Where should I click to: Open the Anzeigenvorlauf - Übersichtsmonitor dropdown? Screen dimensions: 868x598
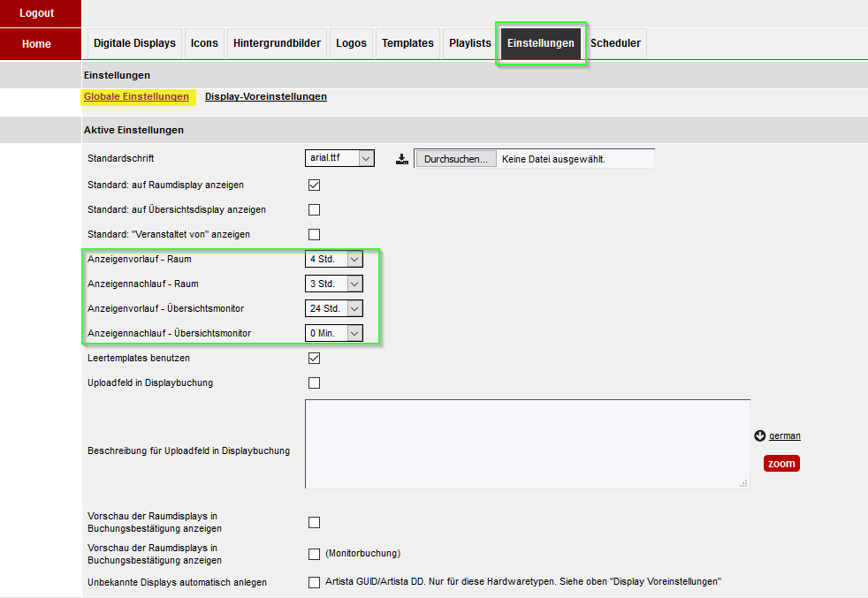coord(334,308)
